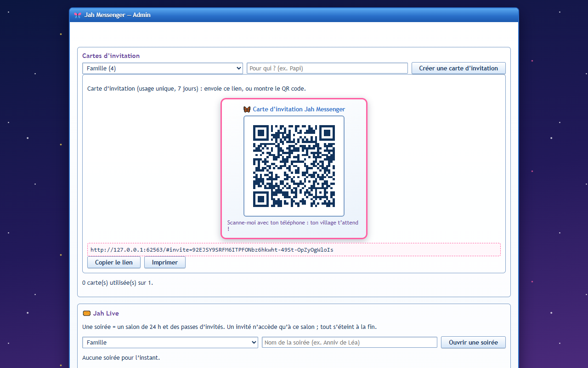Click the "Jah Messenger — Admin" window title
The image size is (588, 368).
[118, 15]
